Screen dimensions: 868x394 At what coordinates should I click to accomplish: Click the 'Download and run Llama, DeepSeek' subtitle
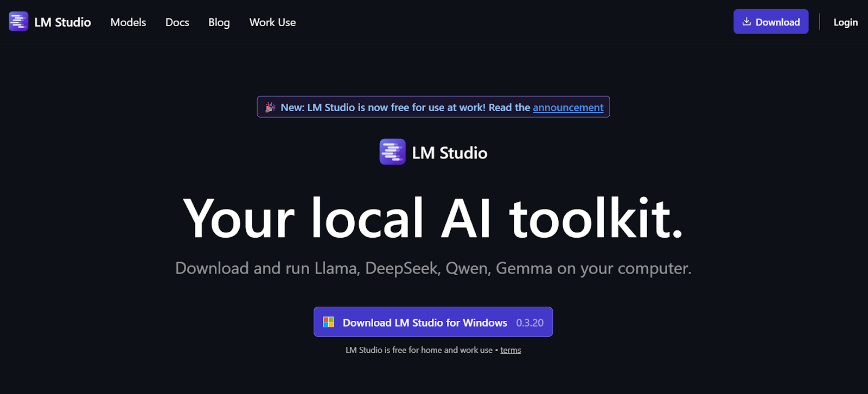[433, 268]
